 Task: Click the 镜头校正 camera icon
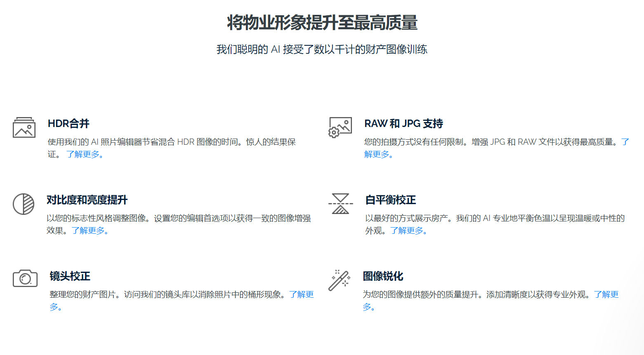pos(24,279)
